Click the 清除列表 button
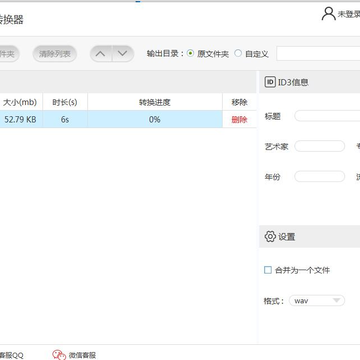This screenshot has height=360, width=360. click(55, 54)
